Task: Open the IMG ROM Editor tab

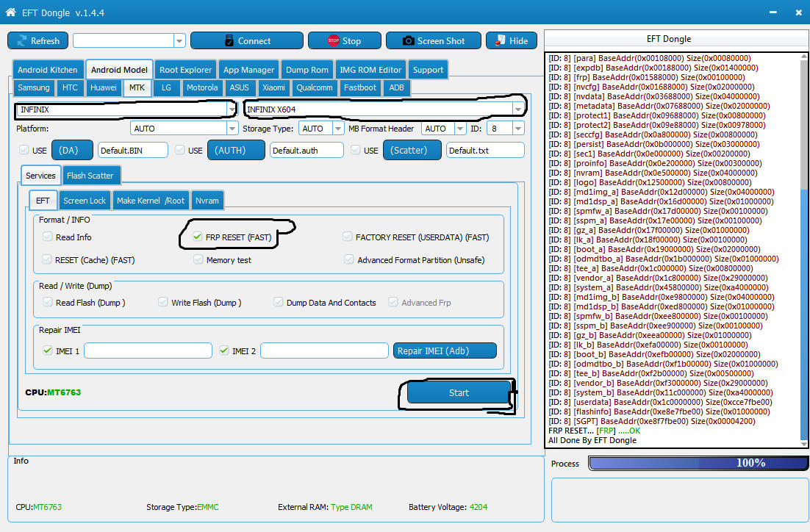Action: tap(370, 70)
